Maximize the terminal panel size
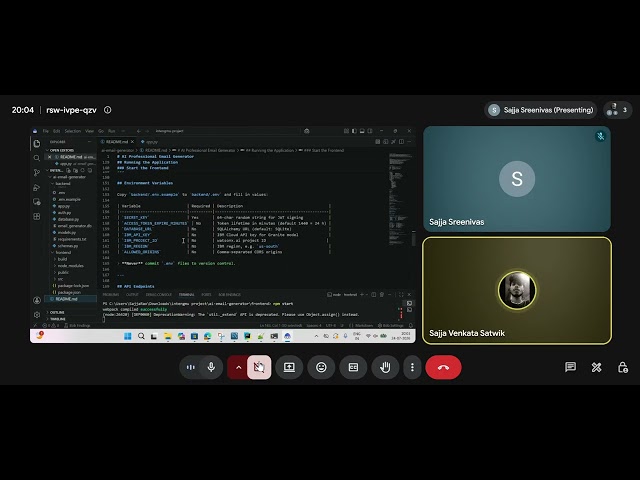This screenshot has width=640, height=480. (401, 294)
